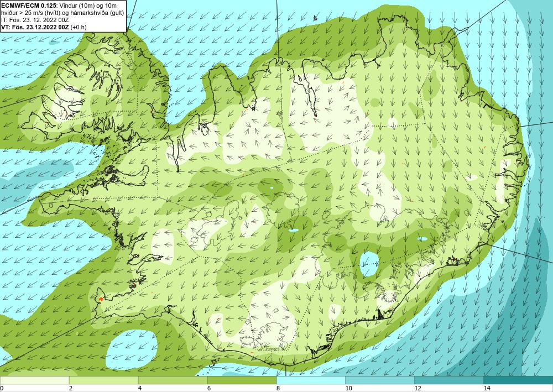Screen dimensions: 553x392
Task: Click the legend scale label "14"
Action: [487, 388]
